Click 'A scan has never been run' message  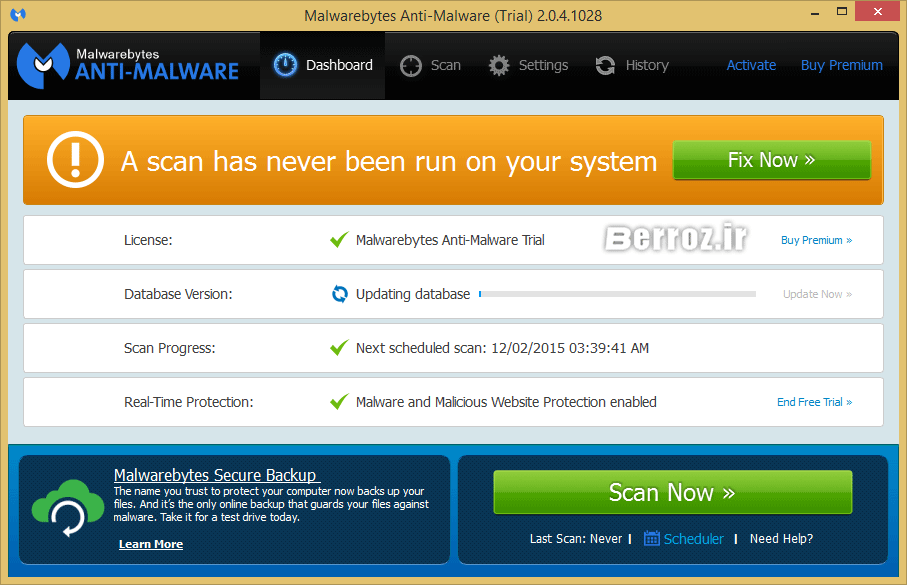(x=389, y=161)
